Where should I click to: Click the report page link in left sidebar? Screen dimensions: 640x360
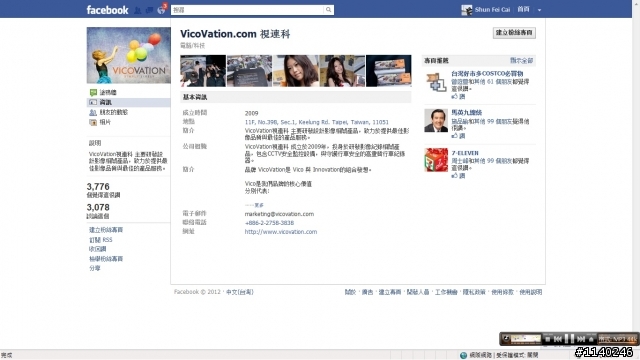click(106, 259)
